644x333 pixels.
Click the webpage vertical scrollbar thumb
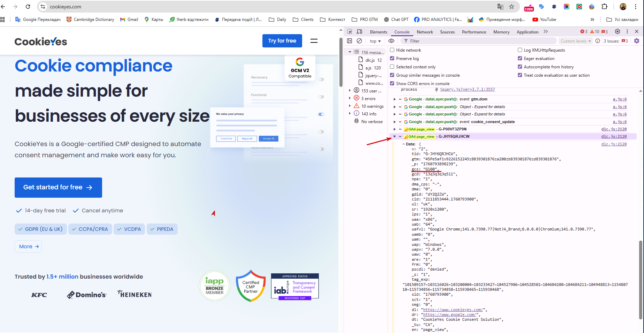[x=341, y=62]
